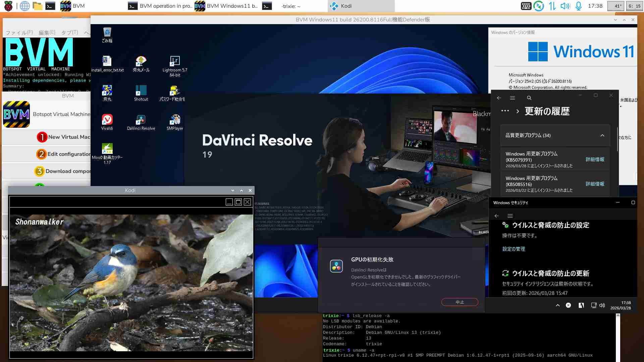Show hidden tray icons chevron

point(557,305)
